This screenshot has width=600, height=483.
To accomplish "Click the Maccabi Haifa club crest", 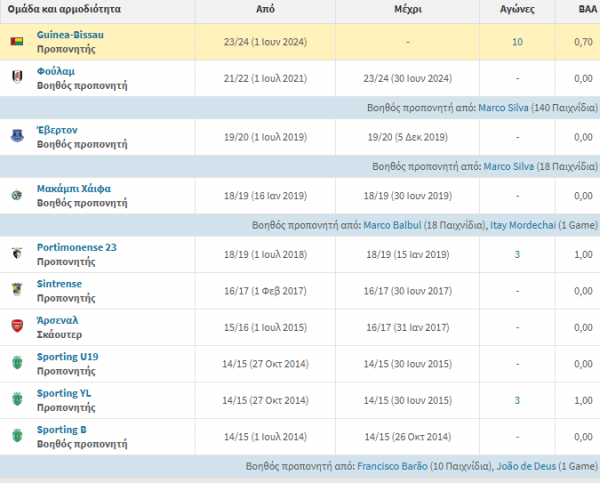I will [17, 195].
